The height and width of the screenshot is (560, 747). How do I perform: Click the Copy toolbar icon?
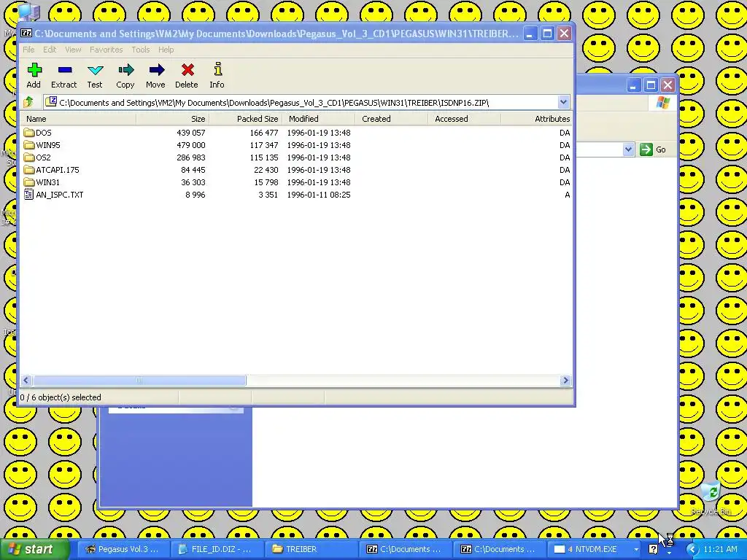125,70
